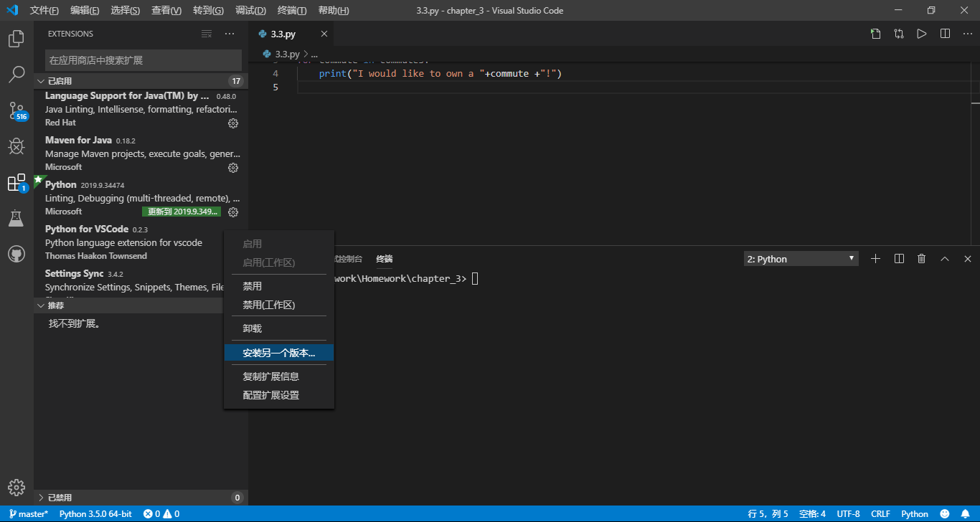Click the Split Editor icon
This screenshot has height=522, width=980.
click(944, 33)
